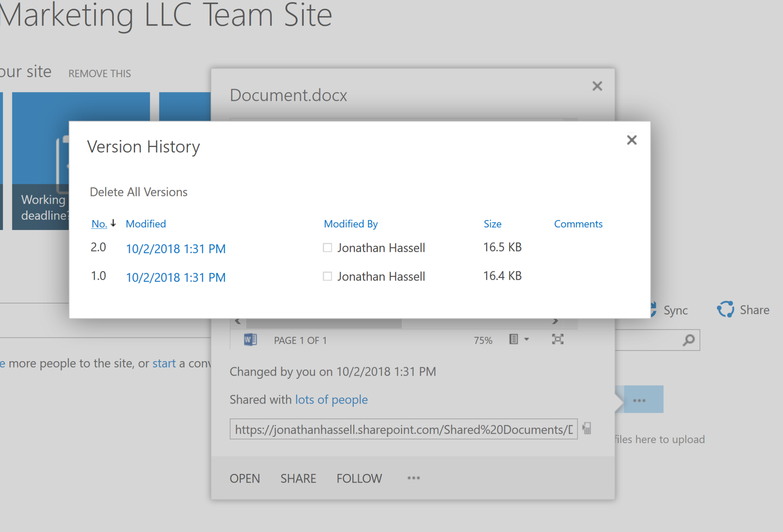Click Jonathan Hassell name in version 1.0 row
This screenshot has width=783, height=532.
[381, 276]
